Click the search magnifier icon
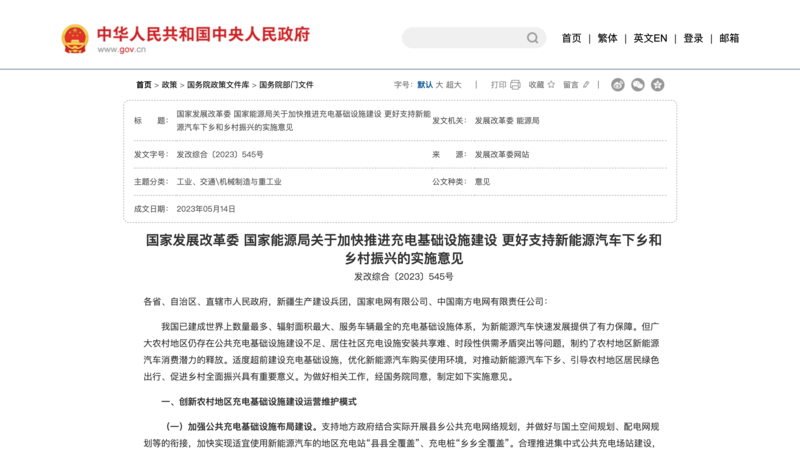 click(533, 38)
